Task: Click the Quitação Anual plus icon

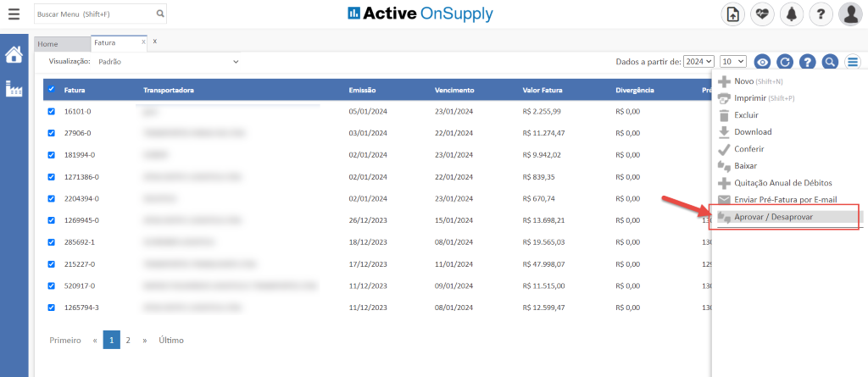Action: click(x=724, y=183)
